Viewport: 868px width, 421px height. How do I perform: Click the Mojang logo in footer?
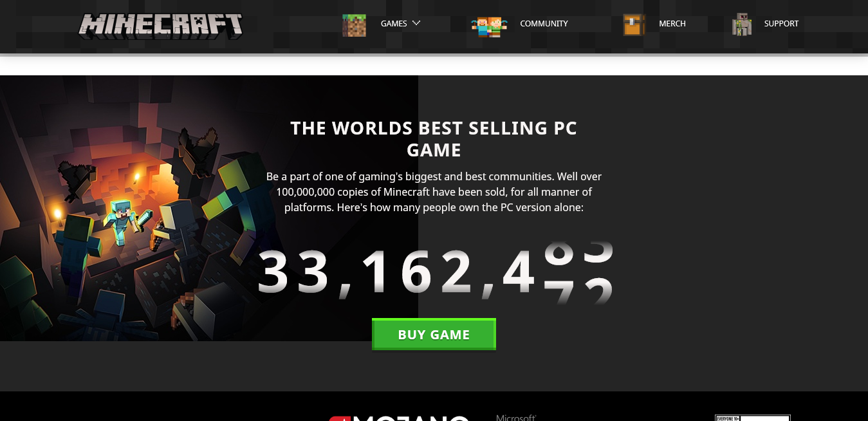[x=399, y=418]
